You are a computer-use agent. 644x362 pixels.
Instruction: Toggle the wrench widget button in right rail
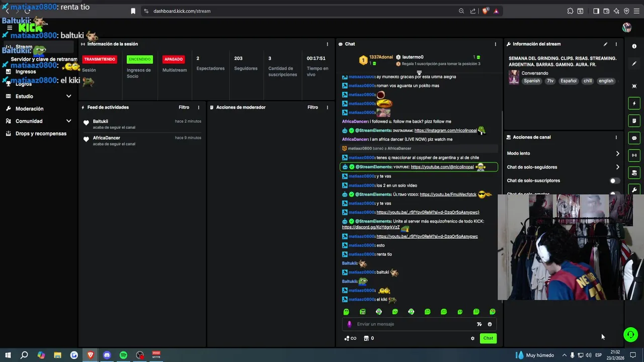point(634,190)
